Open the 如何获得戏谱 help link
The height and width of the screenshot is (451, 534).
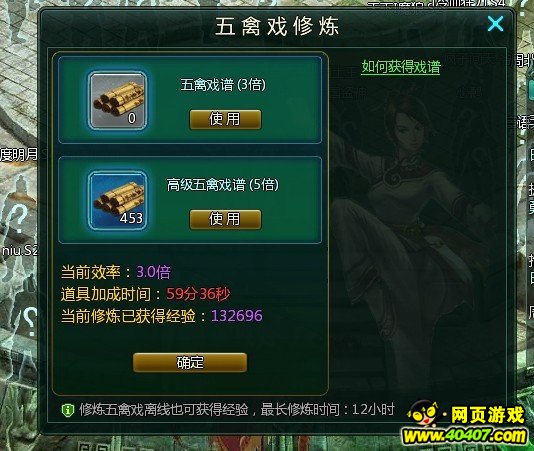click(x=401, y=67)
